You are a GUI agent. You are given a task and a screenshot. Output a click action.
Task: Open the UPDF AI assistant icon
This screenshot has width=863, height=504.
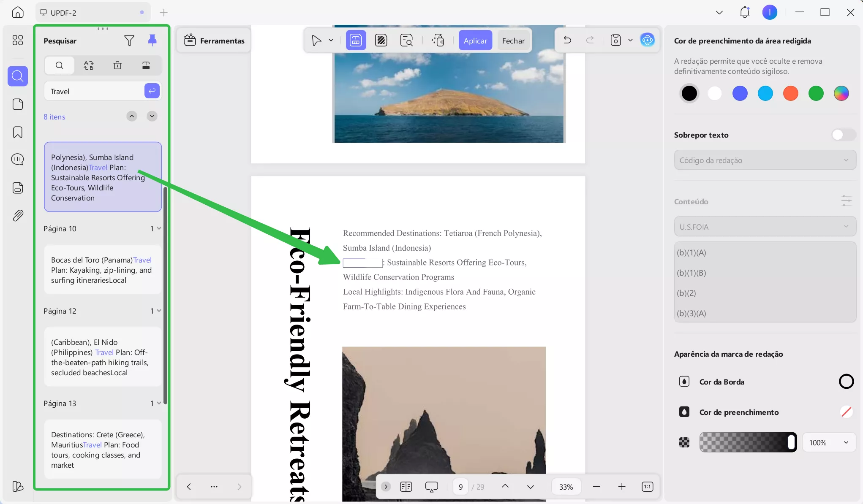(647, 40)
